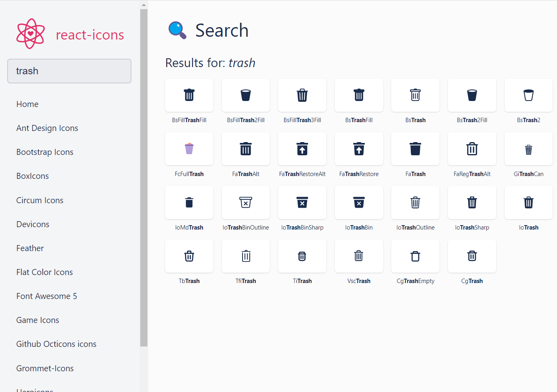
Task: Select the IoTrashBin icon card
Action: point(359,202)
